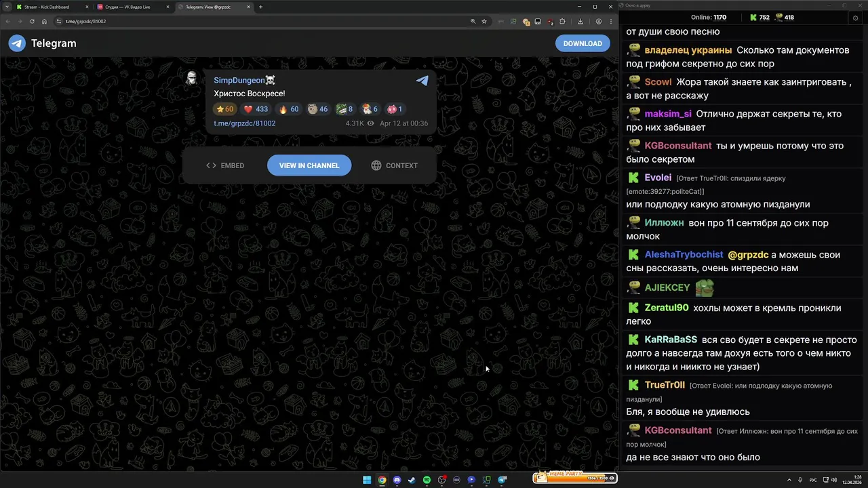The height and width of the screenshot is (488, 868).
Task: Select the reaction showing 46
Action: click(x=318, y=109)
